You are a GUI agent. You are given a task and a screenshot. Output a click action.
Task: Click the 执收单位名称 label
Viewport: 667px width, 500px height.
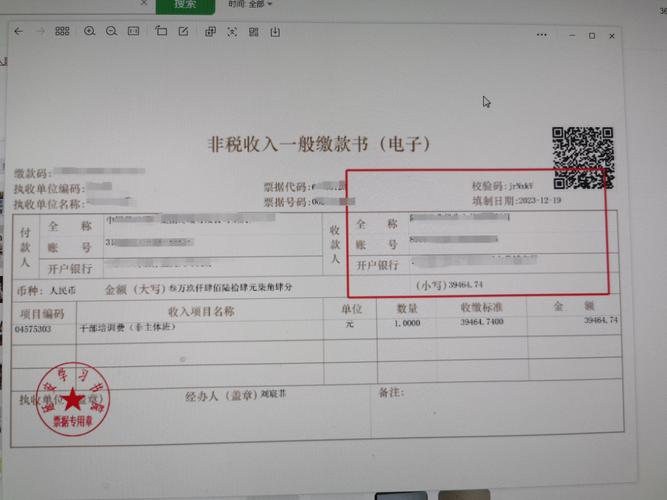tap(49, 204)
